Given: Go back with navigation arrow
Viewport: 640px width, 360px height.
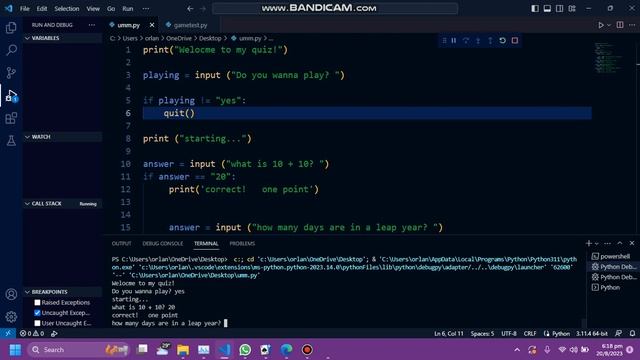Looking at the screenshot, I should 190,8.
